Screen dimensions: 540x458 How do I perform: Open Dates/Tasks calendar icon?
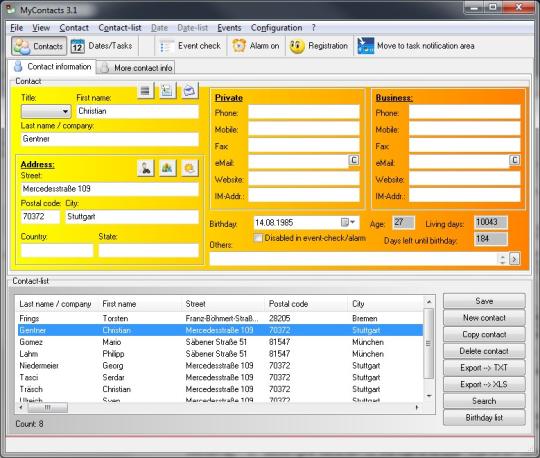[x=77, y=46]
